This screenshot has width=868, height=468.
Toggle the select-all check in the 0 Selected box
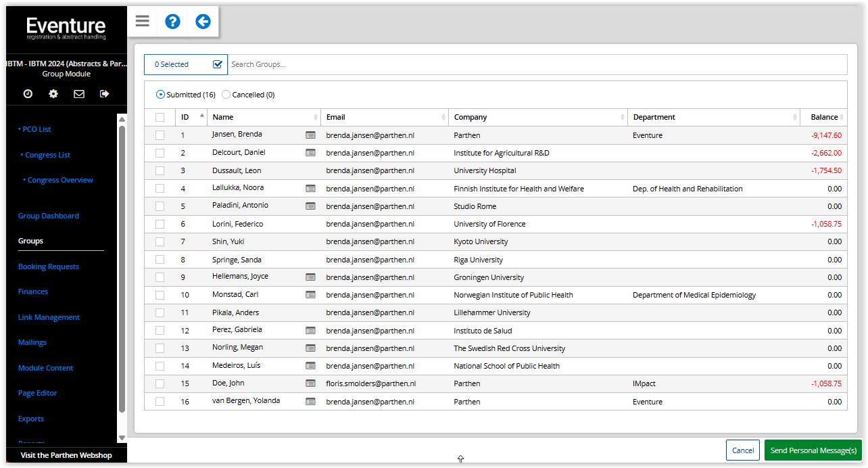(218, 64)
